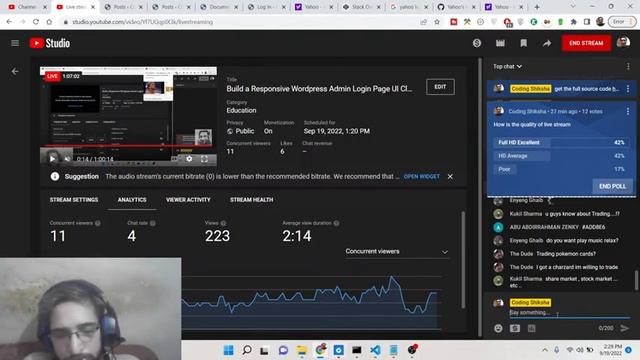Viewport: 640px width, 360px height.
Task: Open the Viewer Activity tab
Action: pyautogui.click(x=188, y=200)
